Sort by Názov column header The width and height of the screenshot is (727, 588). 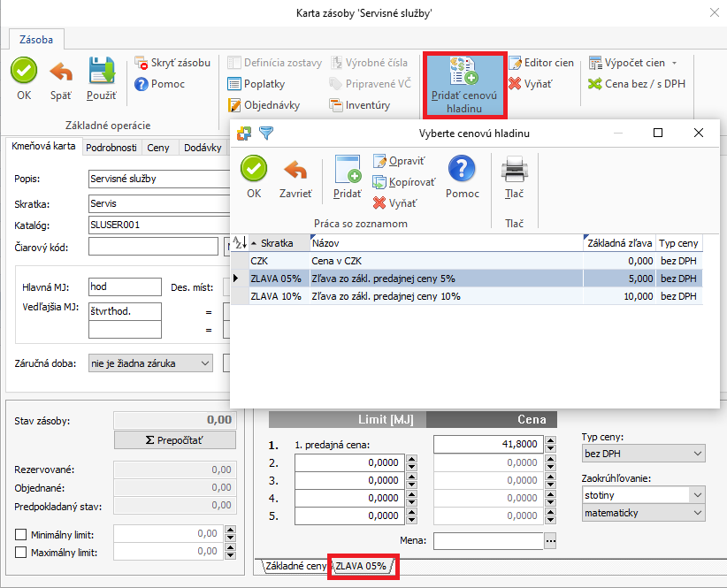coord(446,243)
